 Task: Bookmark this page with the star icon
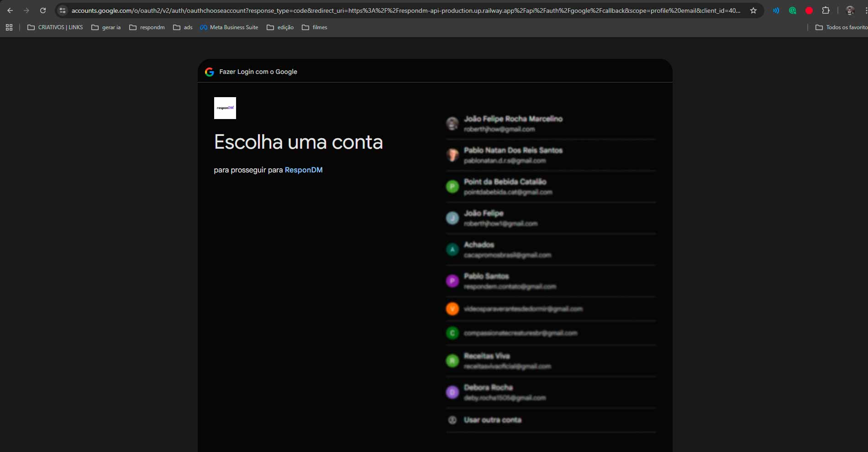coord(753,10)
